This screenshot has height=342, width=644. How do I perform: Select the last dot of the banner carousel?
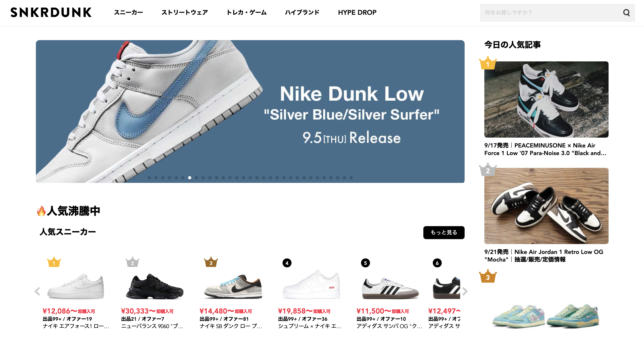pos(351,178)
